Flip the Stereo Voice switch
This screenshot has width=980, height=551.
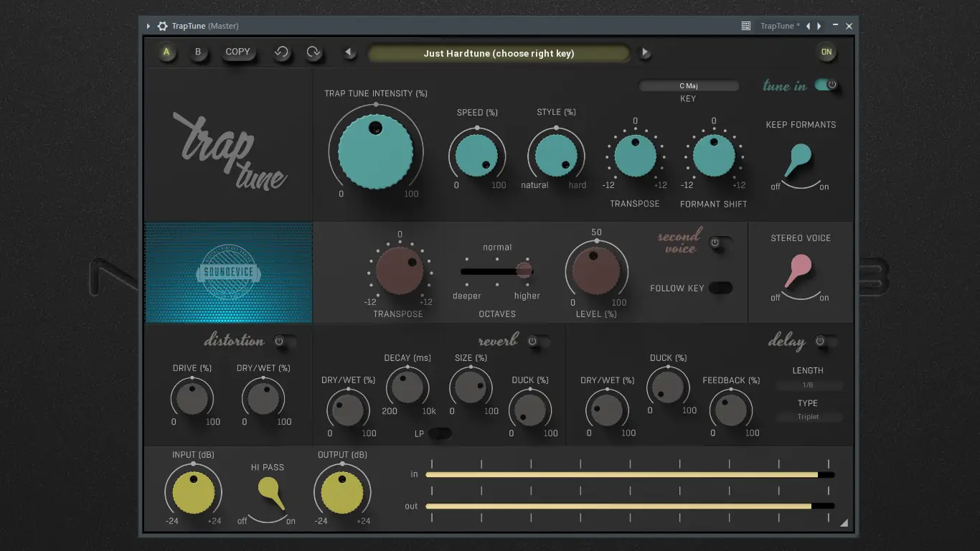pyautogui.click(x=798, y=270)
